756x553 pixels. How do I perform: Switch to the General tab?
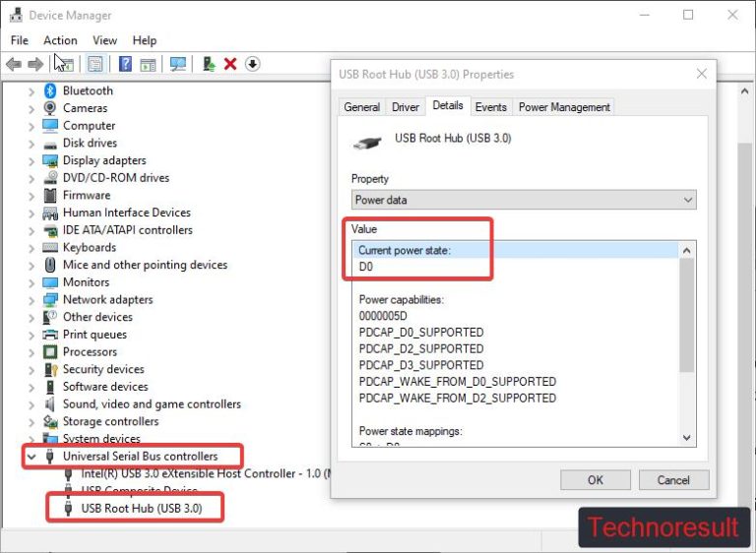click(x=361, y=107)
